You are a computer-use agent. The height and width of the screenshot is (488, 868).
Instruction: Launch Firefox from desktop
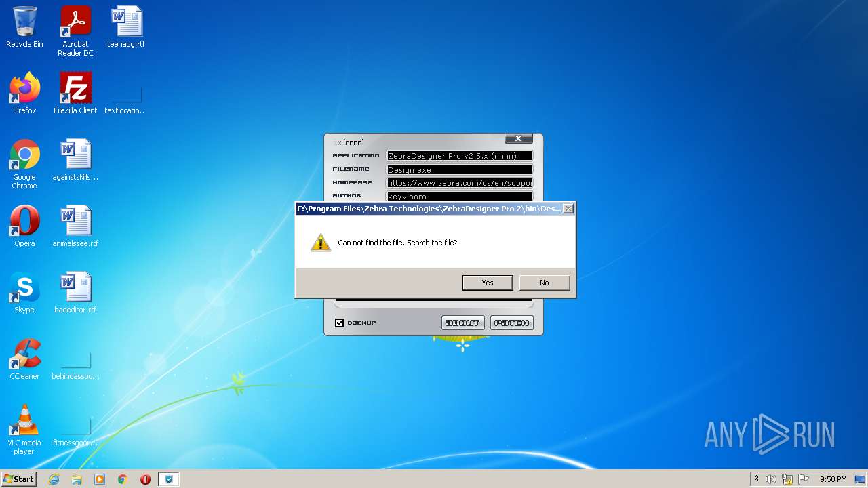(24, 94)
